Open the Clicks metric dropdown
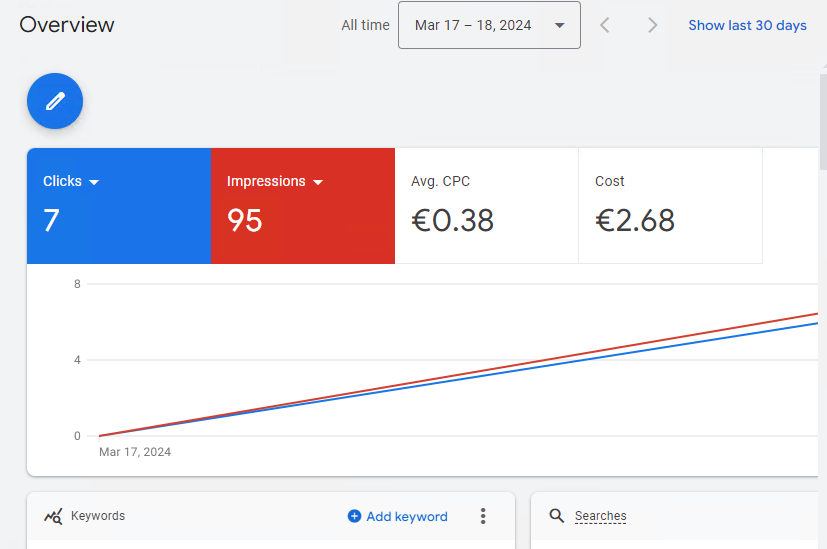The height and width of the screenshot is (549, 827). 71,181
